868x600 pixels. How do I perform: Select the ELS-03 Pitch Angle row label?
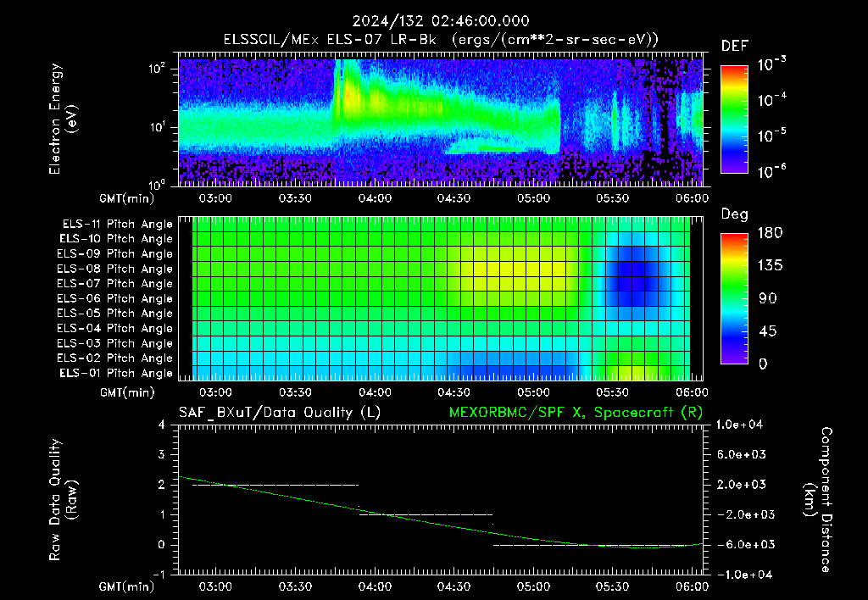[x=115, y=343]
